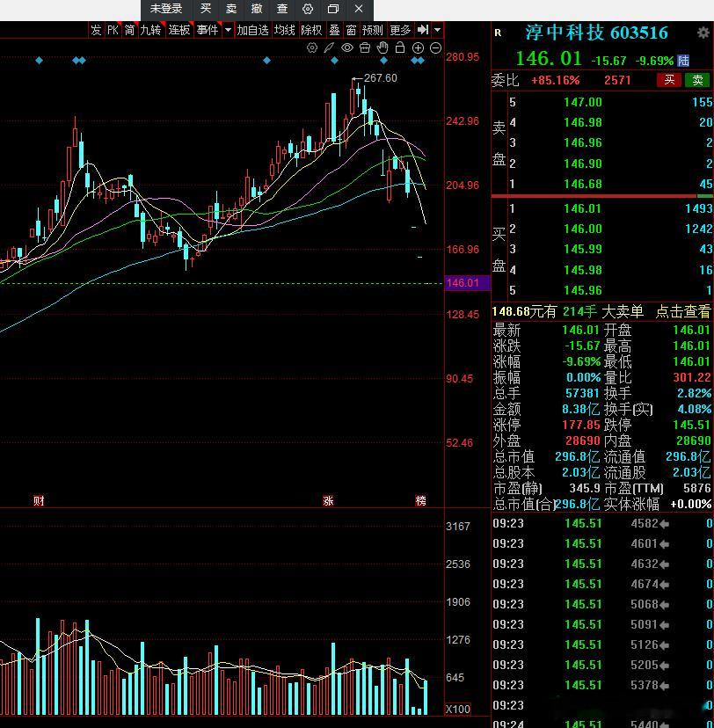
Task: Click 加自选 to add to watchlist
Action: tap(253, 30)
